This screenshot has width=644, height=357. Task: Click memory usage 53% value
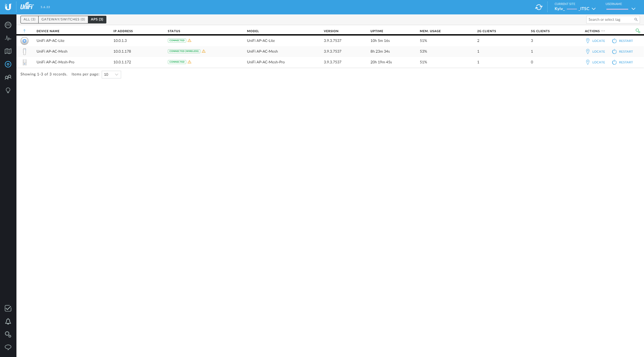(x=424, y=51)
